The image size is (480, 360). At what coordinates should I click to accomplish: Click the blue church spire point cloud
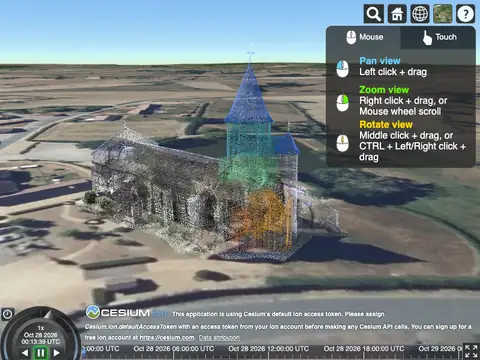pos(249,95)
